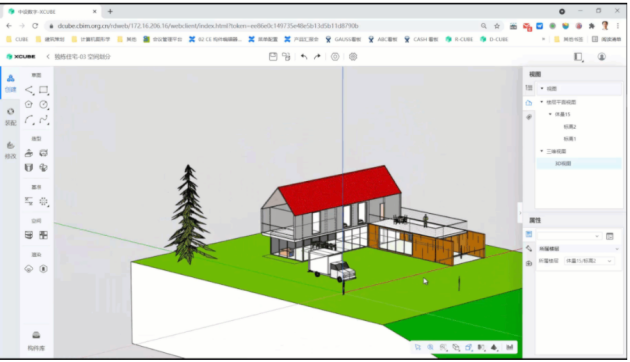This screenshot has height=362, width=630.
Task: Select the rectangle drawing tool
Action: point(44,90)
